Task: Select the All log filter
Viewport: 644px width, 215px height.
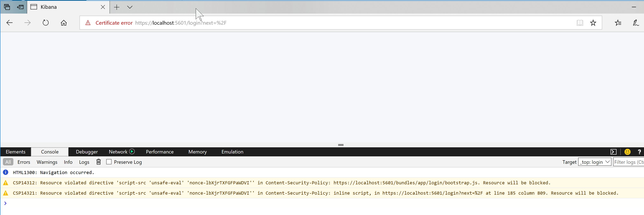Action: [8, 162]
